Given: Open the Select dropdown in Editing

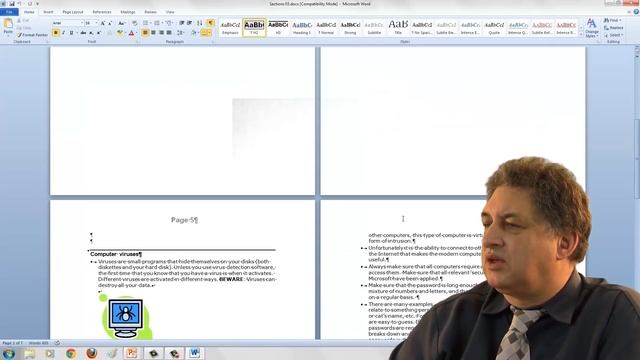Looking at the screenshot, I should click(613, 35).
